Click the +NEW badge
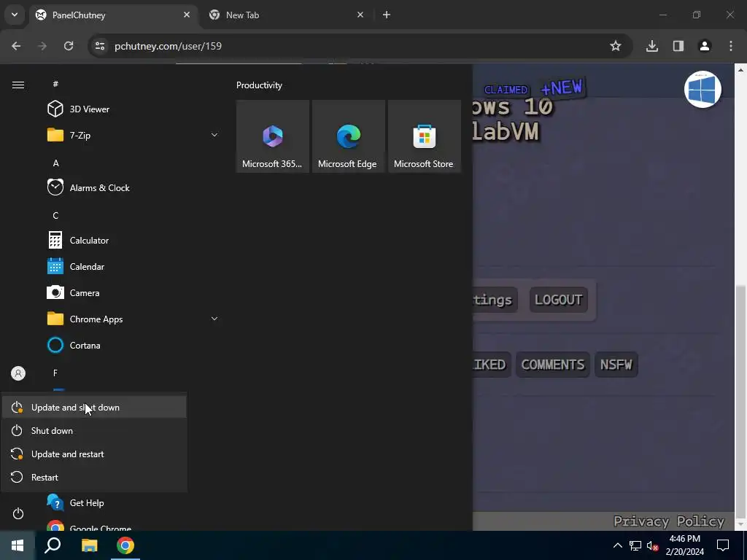The image size is (747, 560). point(562,87)
